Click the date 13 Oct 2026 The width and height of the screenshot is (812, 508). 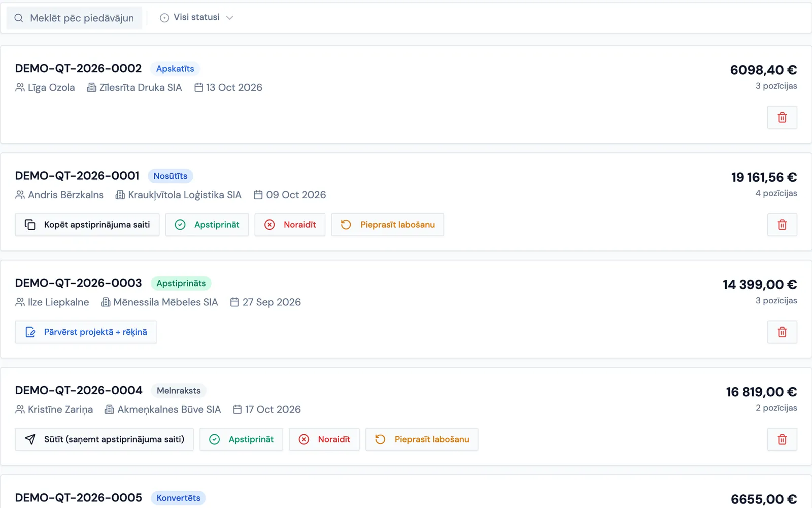(234, 87)
